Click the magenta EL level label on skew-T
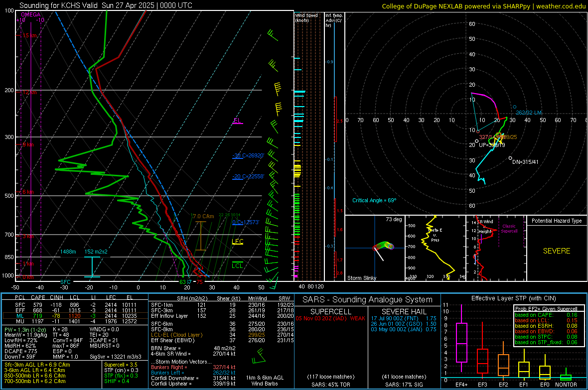Image resolution: width=588 pixels, height=390 pixels. coord(237,121)
